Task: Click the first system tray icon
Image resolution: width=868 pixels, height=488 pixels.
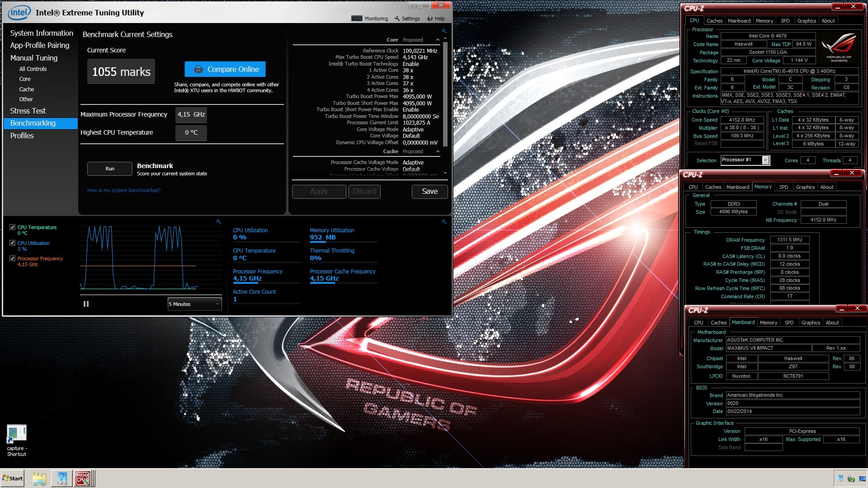Action: click(840, 479)
